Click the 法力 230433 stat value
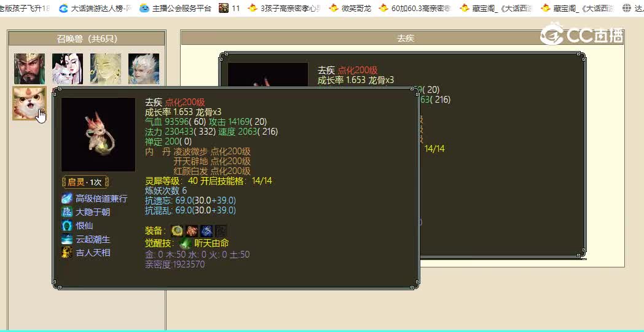 pos(180,132)
